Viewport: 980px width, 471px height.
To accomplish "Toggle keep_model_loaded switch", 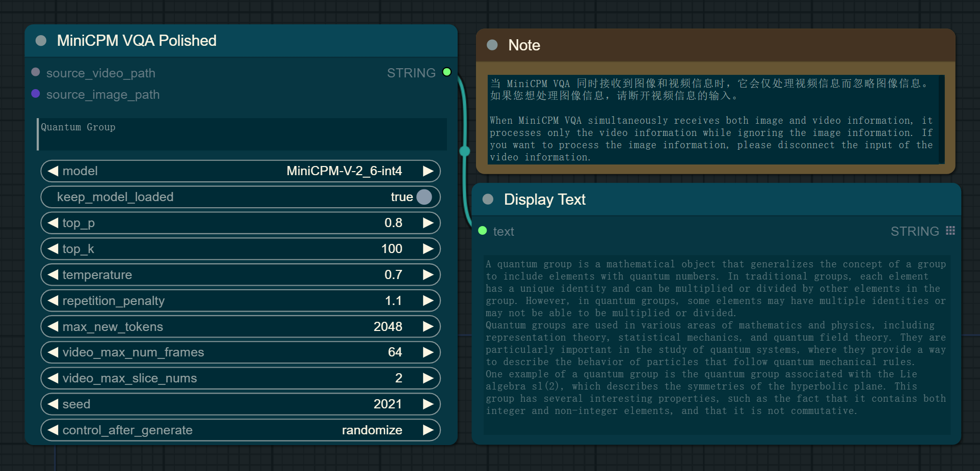I will point(424,197).
